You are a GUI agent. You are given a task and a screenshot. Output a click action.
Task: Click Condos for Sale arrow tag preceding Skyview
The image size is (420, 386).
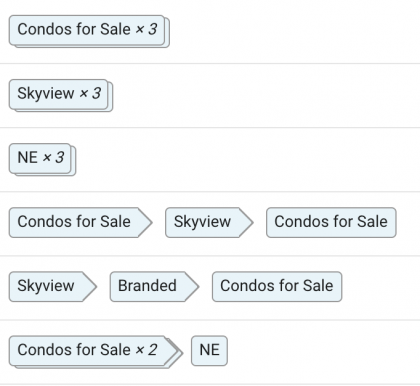click(80, 222)
